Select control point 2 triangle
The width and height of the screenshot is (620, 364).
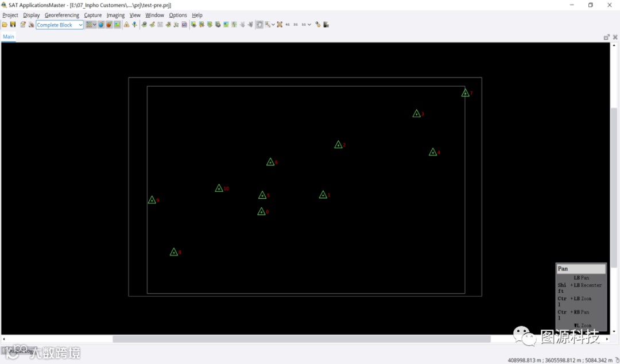pos(339,145)
